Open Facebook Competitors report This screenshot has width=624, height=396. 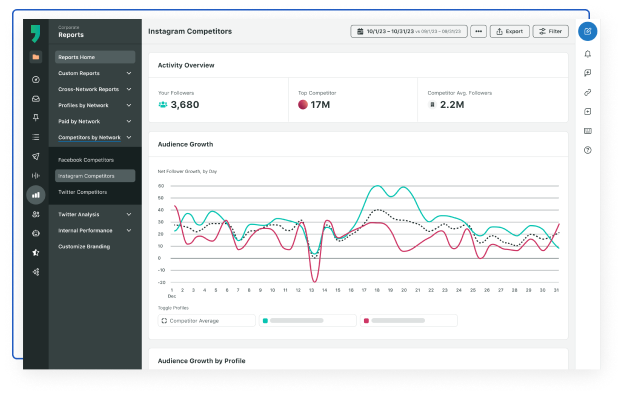tap(86, 160)
